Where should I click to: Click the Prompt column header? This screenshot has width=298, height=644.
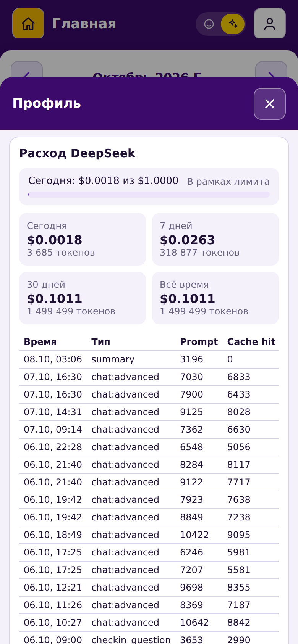tap(199, 342)
